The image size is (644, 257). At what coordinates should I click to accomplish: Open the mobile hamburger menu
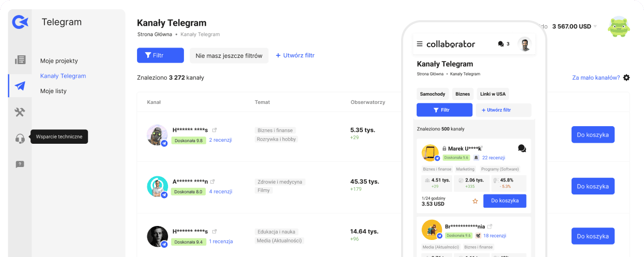point(420,44)
